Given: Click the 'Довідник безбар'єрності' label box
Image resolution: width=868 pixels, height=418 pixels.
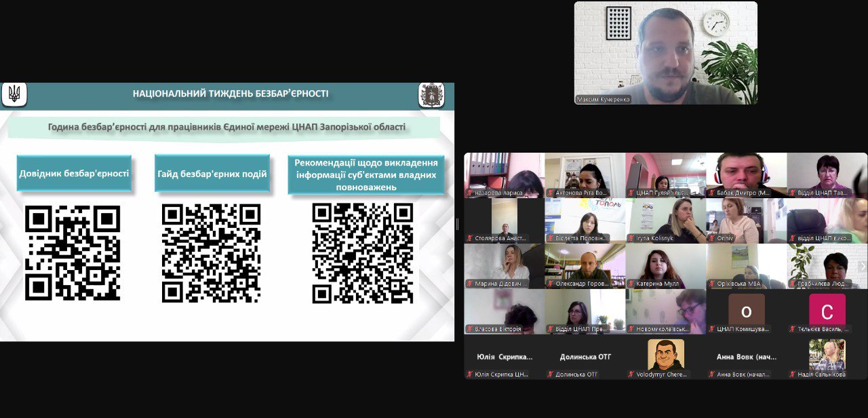Looking at the screenshot, I should coord(74,173).
